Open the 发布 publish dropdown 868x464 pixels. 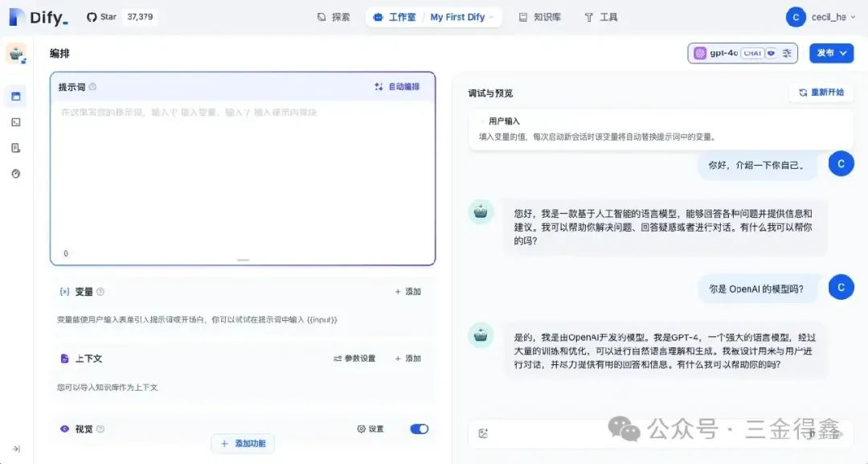pos(832,53)
